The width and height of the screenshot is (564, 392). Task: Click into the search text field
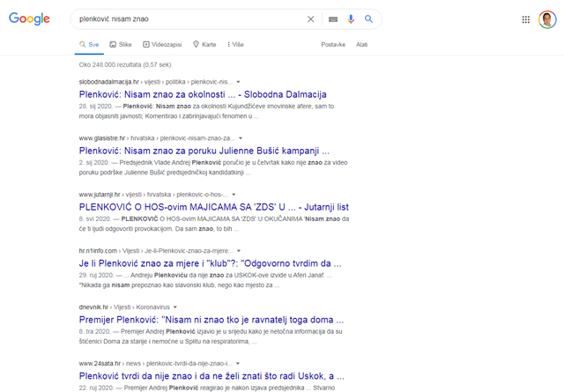click(185, 18)
